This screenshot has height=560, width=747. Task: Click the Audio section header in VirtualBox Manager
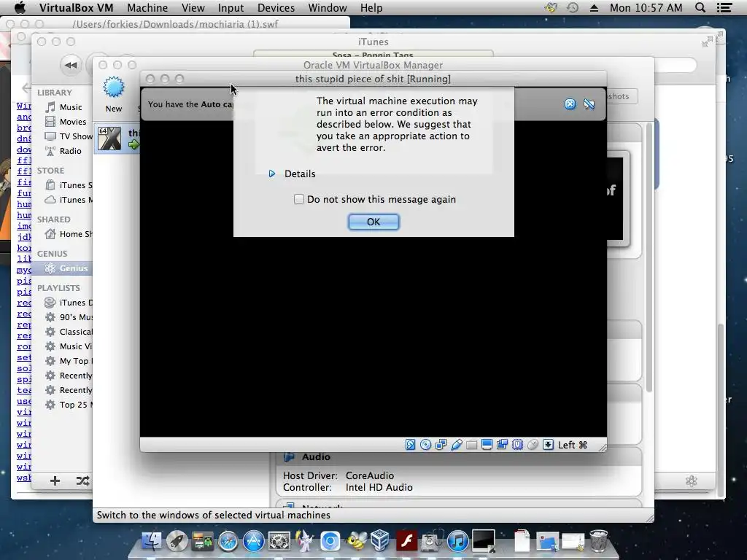316,456
